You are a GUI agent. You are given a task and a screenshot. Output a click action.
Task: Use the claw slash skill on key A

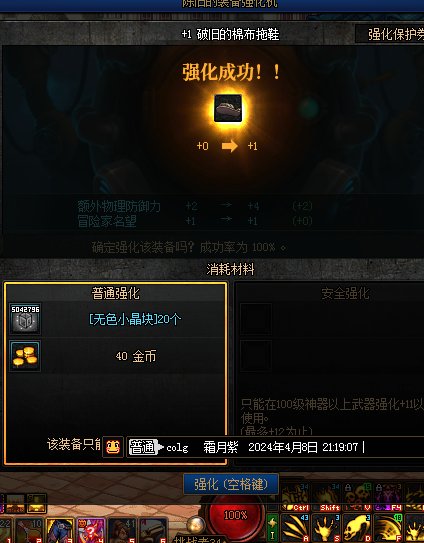tap(295, 528)
